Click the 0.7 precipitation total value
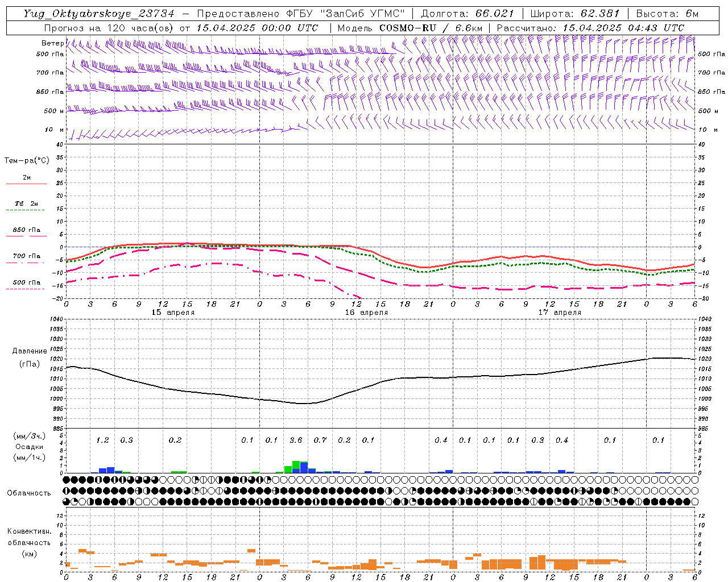Image resolution: width=728 pixels, height=582 pixels. click(x=320, y=440)
